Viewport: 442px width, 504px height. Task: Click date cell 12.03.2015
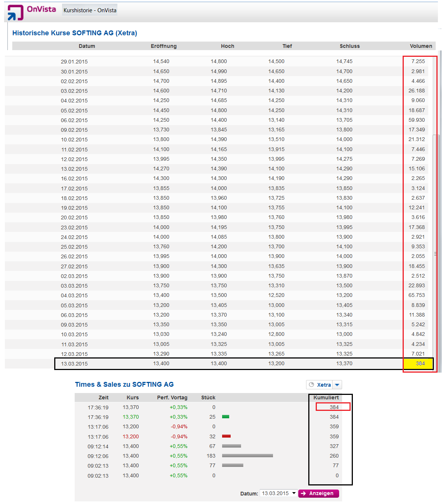tap(74, 354)
